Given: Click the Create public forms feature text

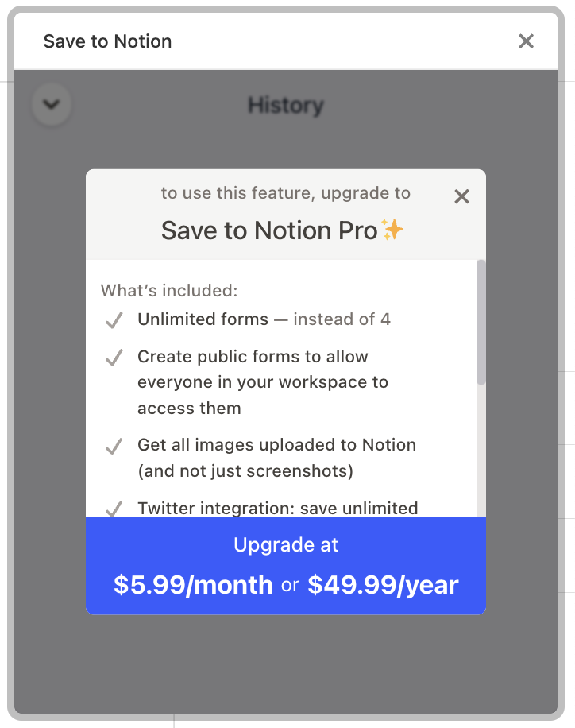Looking at the screenshot, I should pyautogui.click(x=263, y=382).
